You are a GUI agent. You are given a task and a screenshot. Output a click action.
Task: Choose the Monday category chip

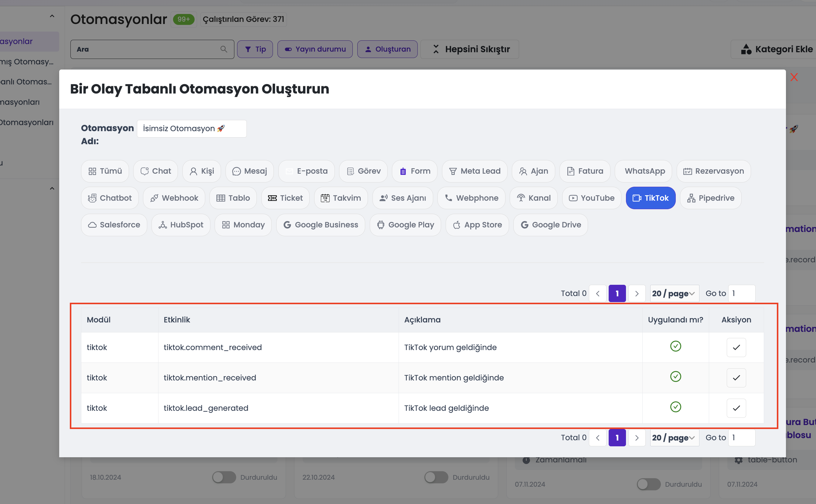(243, 225)
